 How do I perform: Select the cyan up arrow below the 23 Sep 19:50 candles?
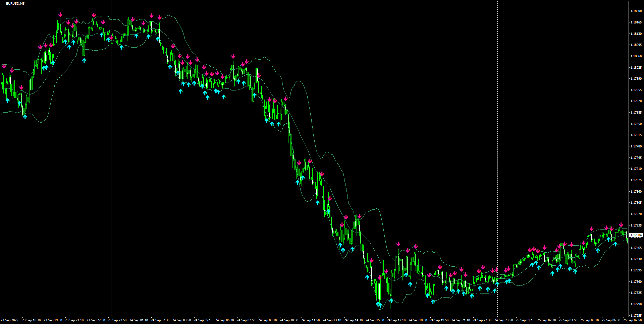pos(53,63)
